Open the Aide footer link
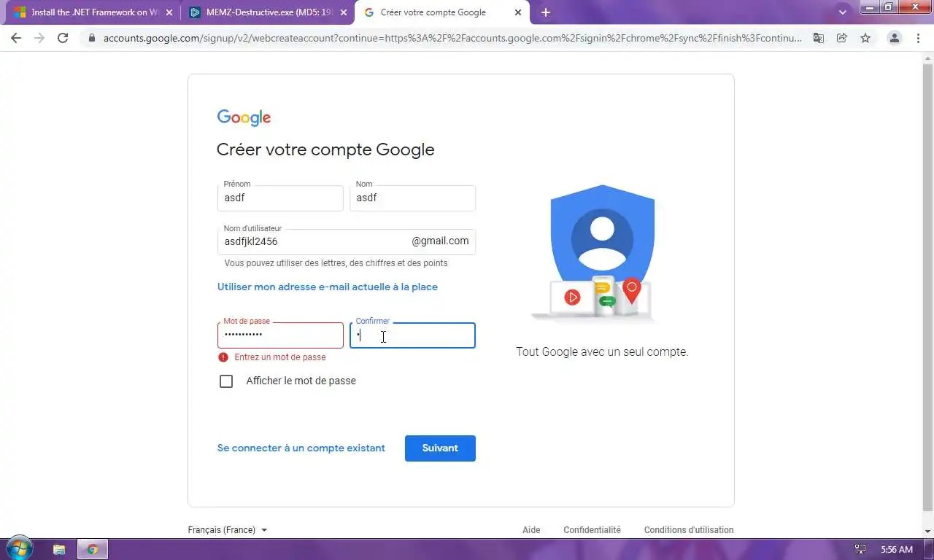 531,530
